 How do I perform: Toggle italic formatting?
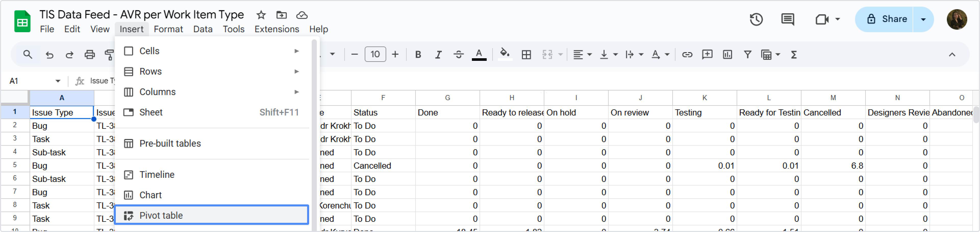point(438,55)
